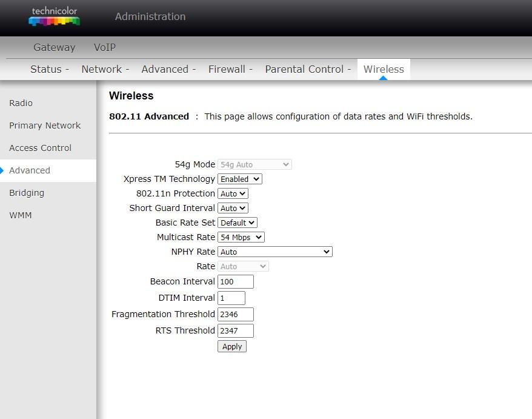Open the Gateway top menu
532x419 pixels.
click(x=55, y=47)
